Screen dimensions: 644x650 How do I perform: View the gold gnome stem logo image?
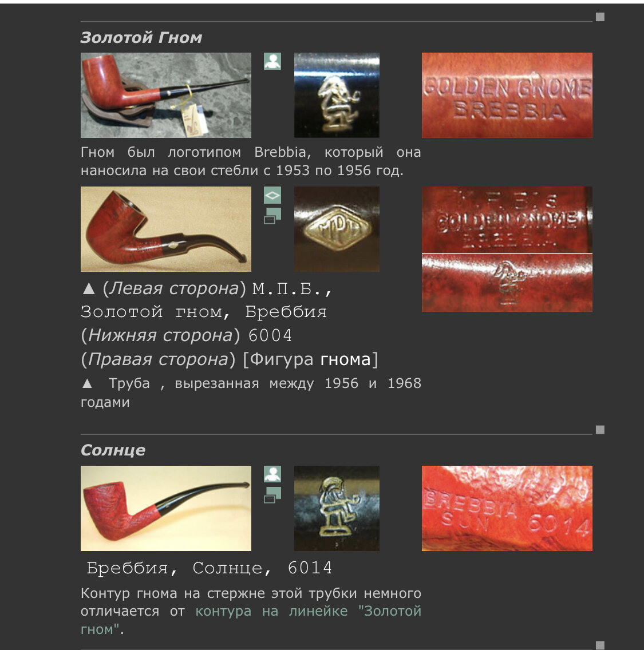pyautogui.click(x=337, y=96)
